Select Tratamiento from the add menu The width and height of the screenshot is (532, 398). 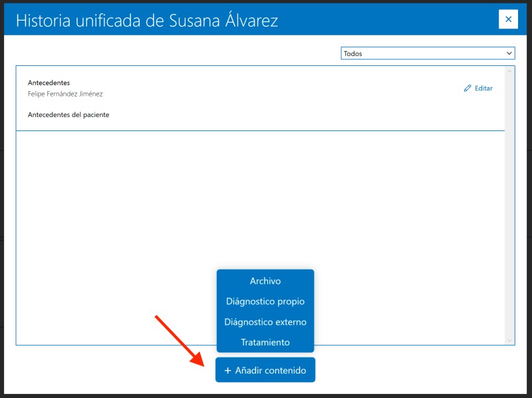click(x=265, y=342)
